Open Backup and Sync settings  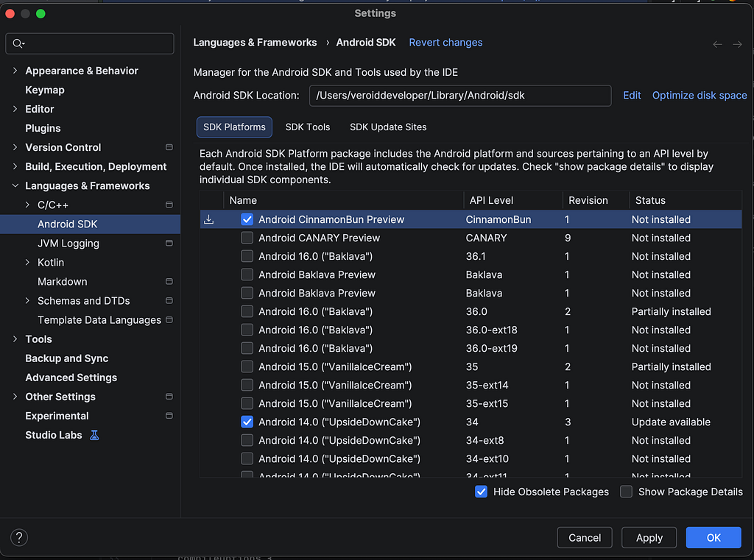[x=67, y=358]
